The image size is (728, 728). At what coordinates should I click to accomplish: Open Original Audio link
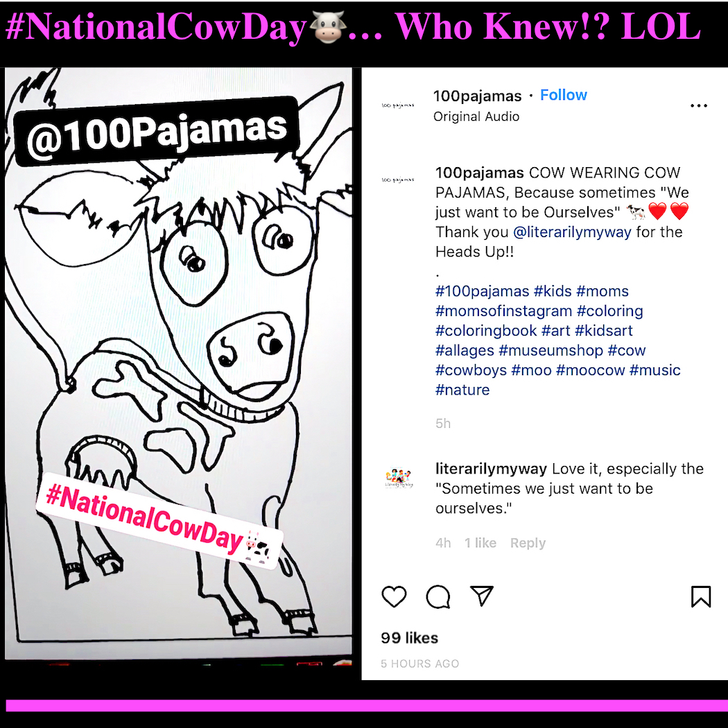pyautogui.click(x=476, y=116)
